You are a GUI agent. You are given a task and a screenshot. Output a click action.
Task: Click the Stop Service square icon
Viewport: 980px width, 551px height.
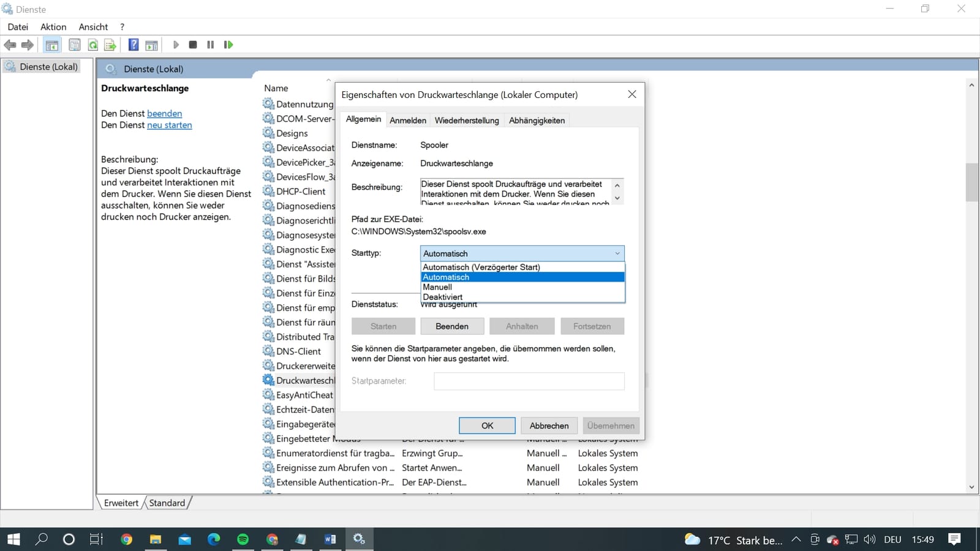[x=193, y=45]
